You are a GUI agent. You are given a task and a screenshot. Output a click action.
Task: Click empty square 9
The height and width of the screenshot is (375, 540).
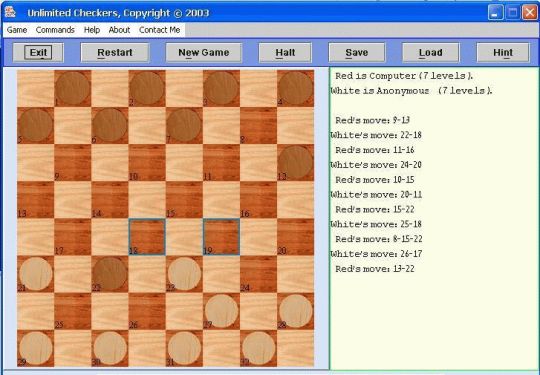click(73, 163)
